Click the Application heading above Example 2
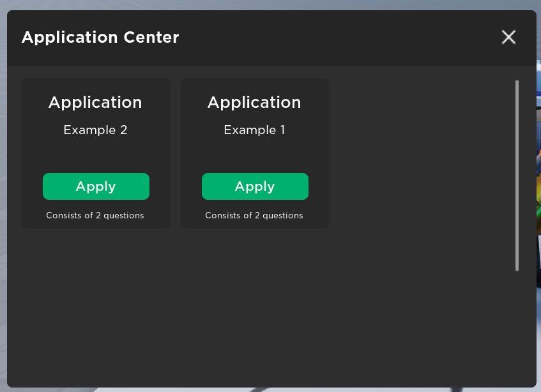Image resolution: width=541 pixels, height=392 pixels. (95, 102)
